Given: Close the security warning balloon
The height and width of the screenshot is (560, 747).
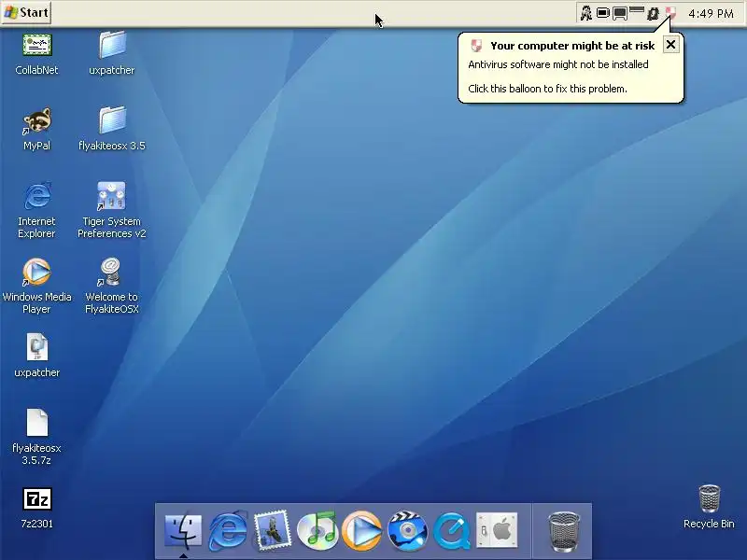Looking at the screenshot, I should (x=670, y=45).
